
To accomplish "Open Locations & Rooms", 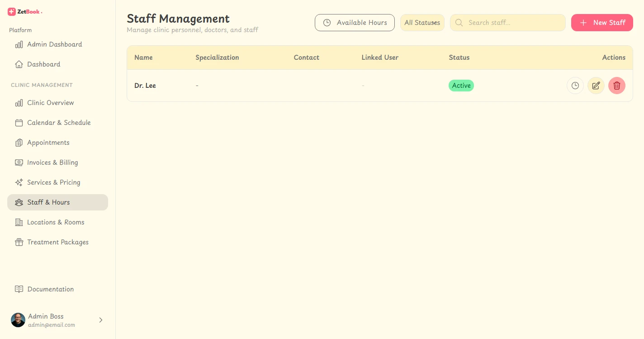I will coord(57,222).
